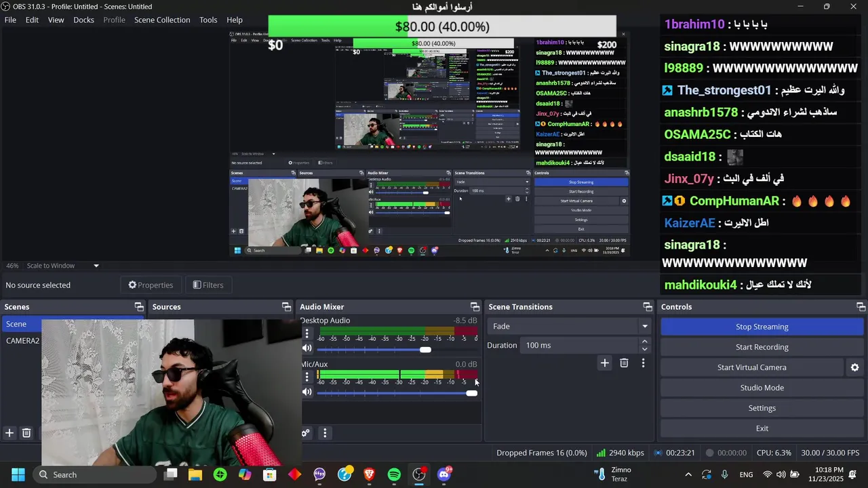
Task: Click Start Virtual Camera
Action: point(751,367)
